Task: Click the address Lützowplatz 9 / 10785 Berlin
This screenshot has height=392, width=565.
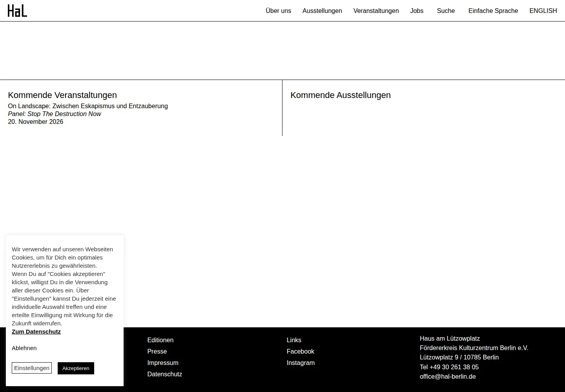Action: point(459,358)
